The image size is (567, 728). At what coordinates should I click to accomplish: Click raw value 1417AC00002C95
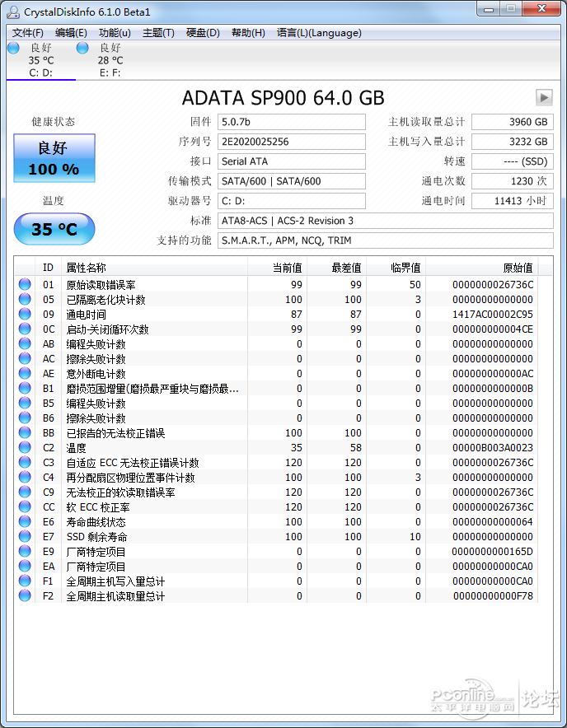coord(493,315)
